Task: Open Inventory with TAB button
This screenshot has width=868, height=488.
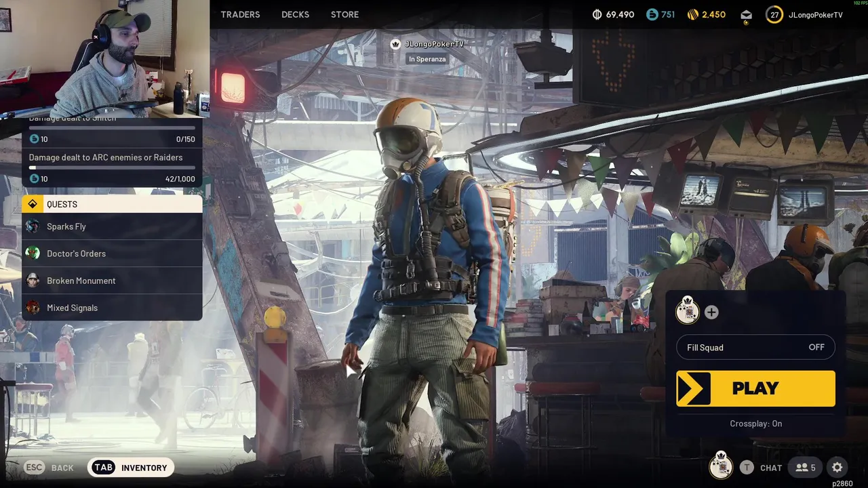Action: [131, 468]
